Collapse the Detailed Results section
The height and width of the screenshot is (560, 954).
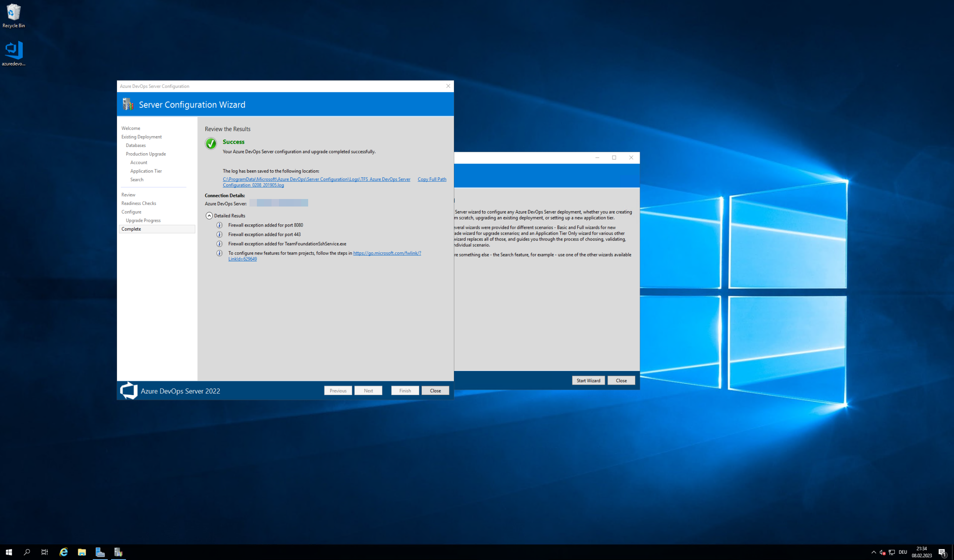point(209,216)
